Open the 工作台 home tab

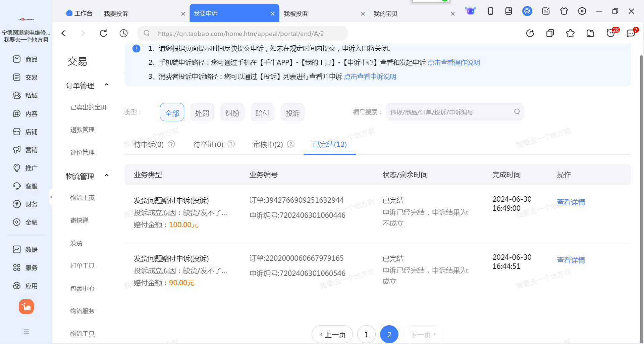[x=79, y=13]
